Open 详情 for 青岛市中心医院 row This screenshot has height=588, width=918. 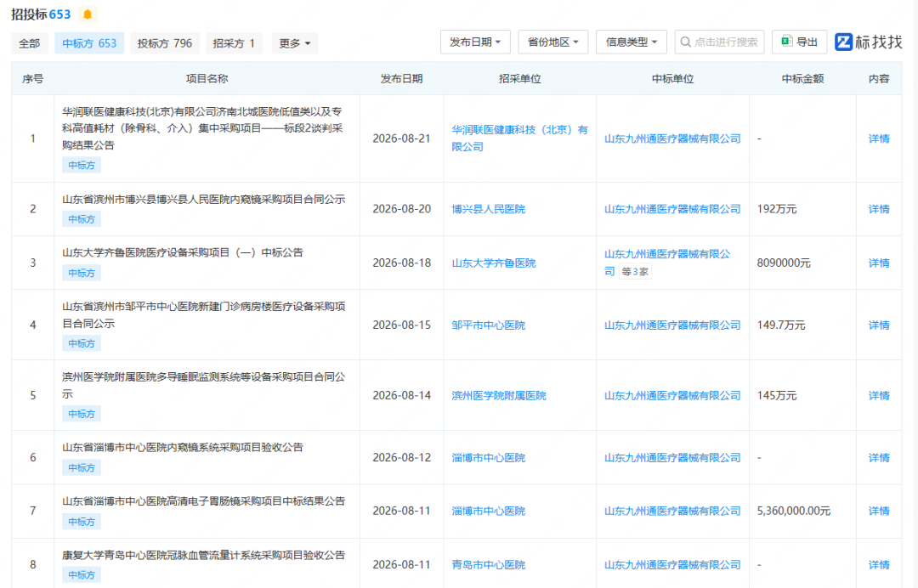879,564
